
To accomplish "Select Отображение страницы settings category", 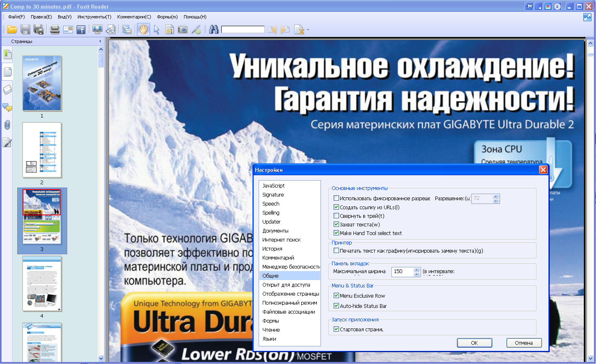I will (x=290, y=294).
